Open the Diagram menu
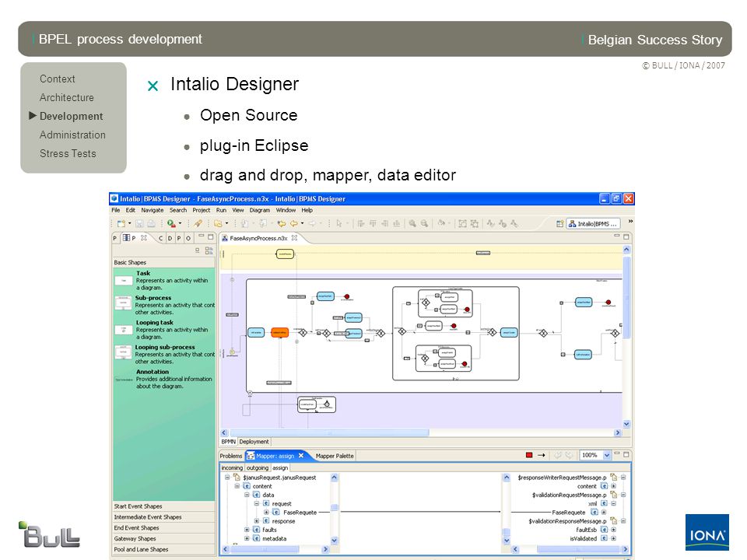The height and width of the screenshot is (560, 747). (260, 210)
